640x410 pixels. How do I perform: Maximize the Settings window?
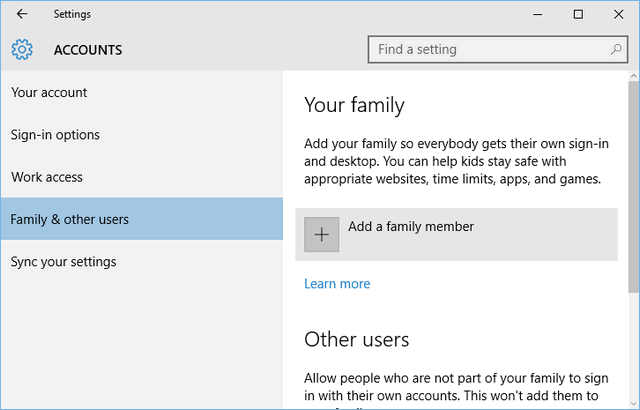(x=578, y=14)
